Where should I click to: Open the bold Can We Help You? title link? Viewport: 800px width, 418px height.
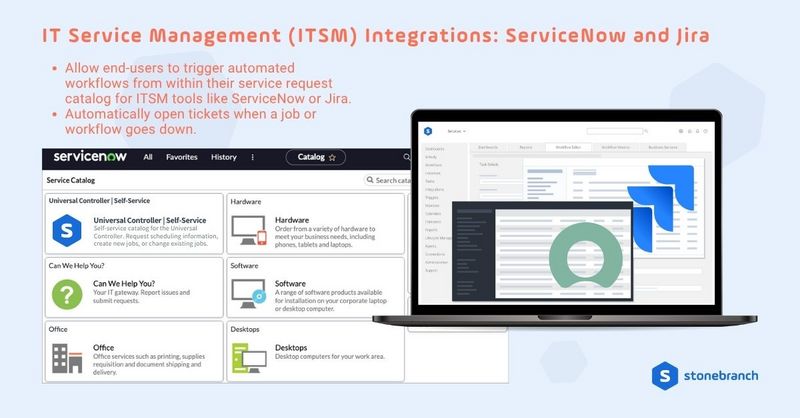pyautogui.click(x=124, y=284)
